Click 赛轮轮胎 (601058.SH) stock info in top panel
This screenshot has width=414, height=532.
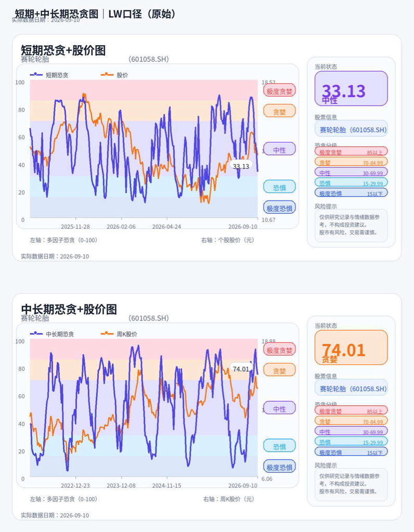click(x=351, y=129)
